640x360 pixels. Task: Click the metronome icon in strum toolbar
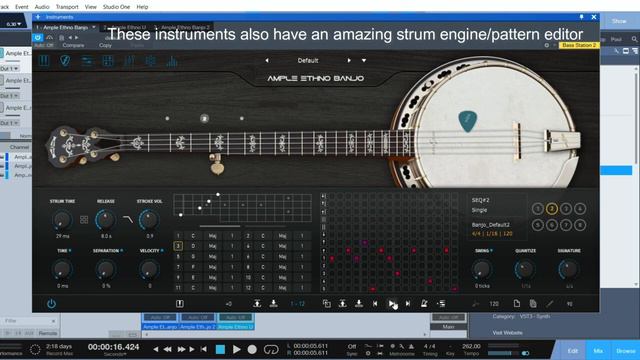pyautogui.click(x=424, y=304)
